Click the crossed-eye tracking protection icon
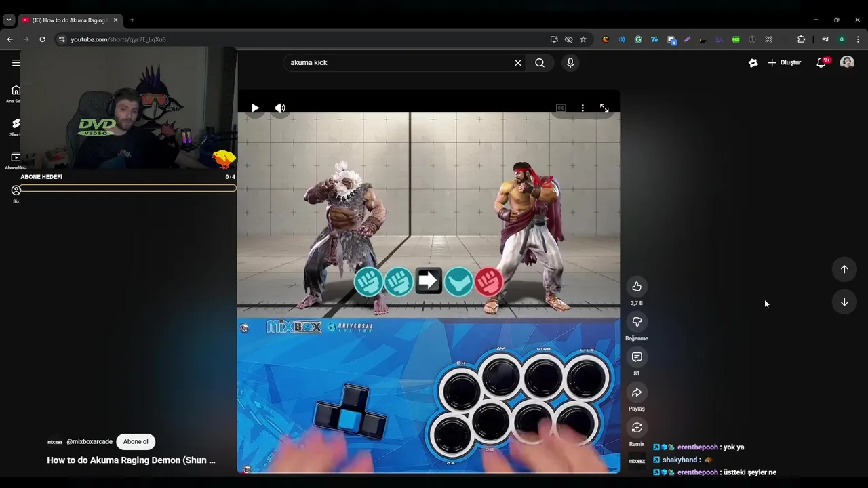 [x=568, y=39]
